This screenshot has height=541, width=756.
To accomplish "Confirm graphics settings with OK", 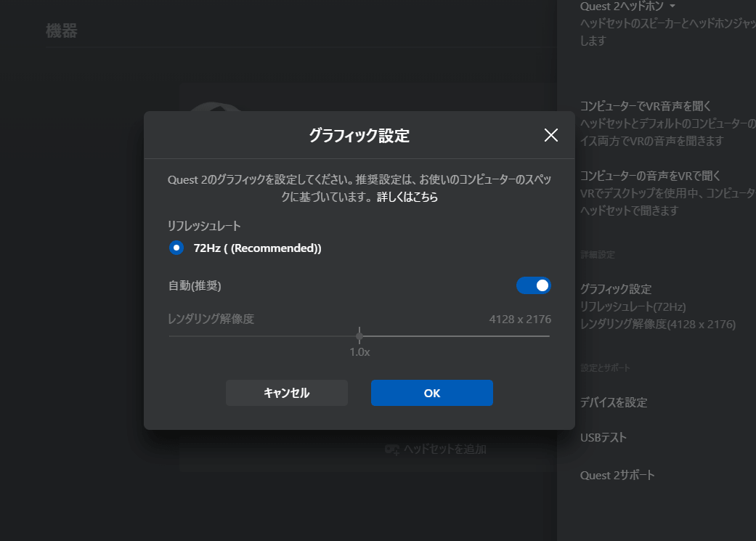I will pos(432,393).
